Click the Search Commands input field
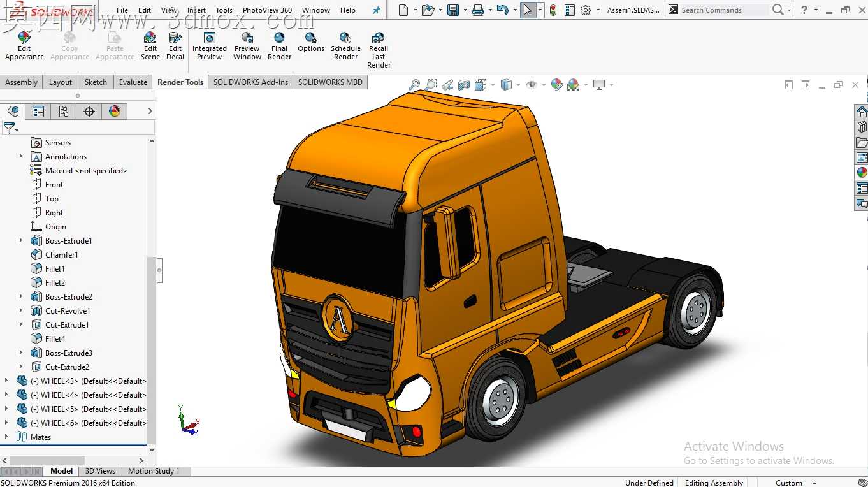Viewport: 868px width, 487px height. (x=723, y=10)
